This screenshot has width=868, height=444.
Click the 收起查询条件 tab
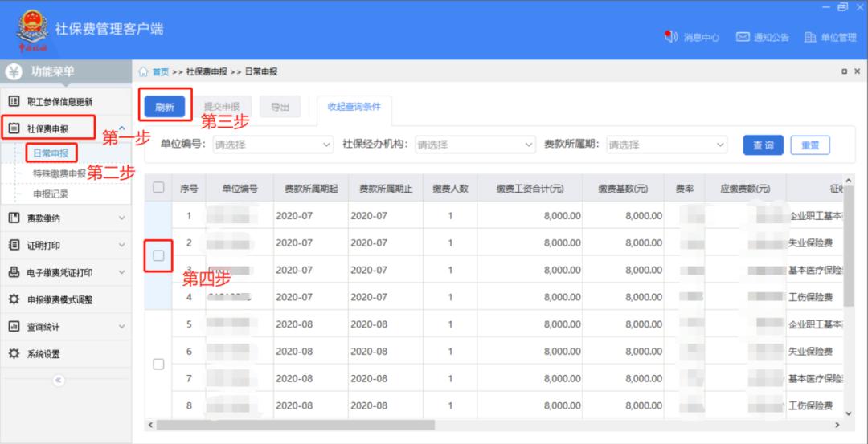[x=354, y=107]
